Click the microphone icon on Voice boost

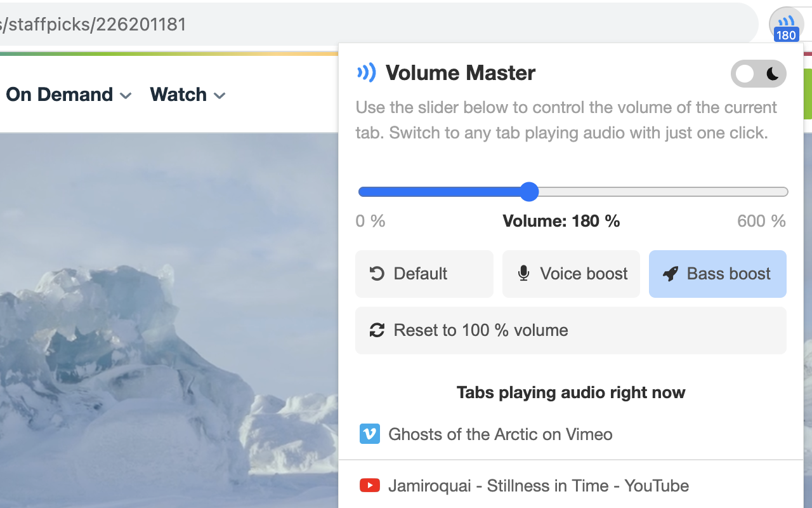click(x=525, y=274)
